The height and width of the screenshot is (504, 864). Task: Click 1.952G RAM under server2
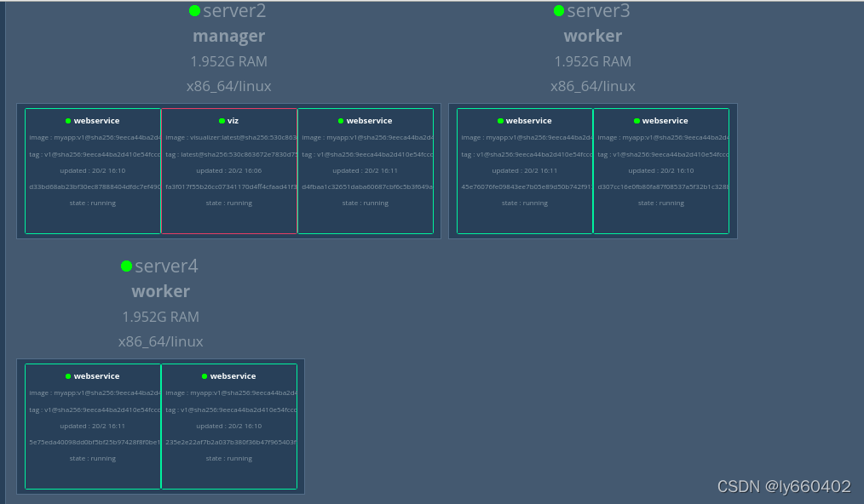(228, 61)
